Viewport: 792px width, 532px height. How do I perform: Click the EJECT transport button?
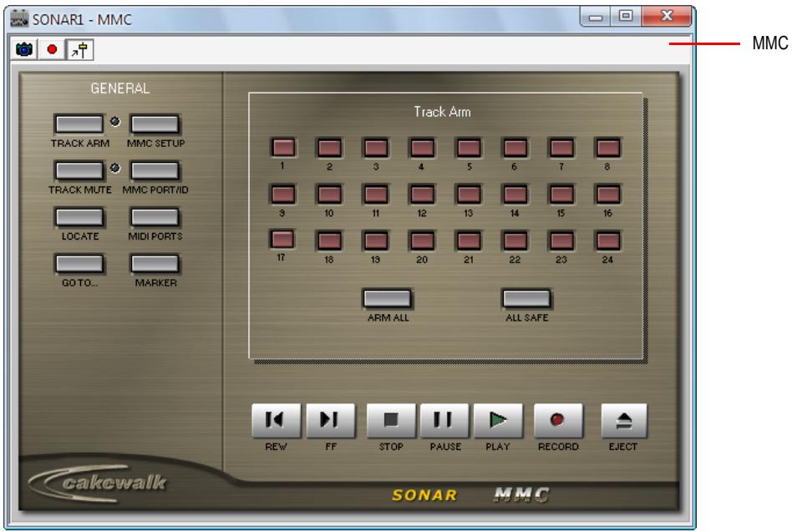(624, 420)
